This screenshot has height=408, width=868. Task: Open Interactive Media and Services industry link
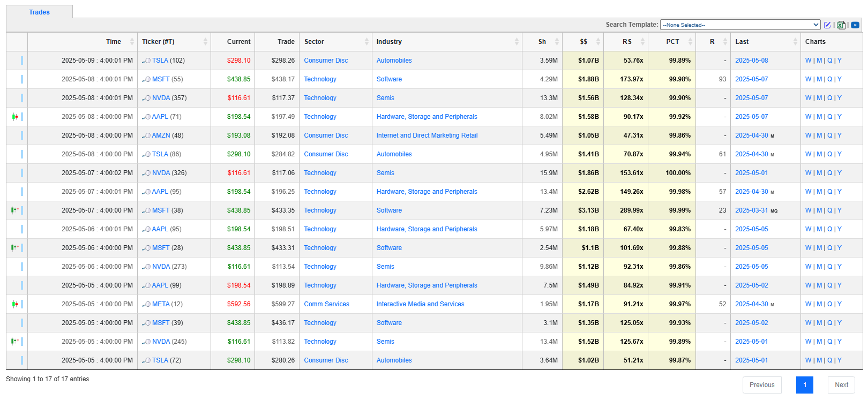point(420,304)
